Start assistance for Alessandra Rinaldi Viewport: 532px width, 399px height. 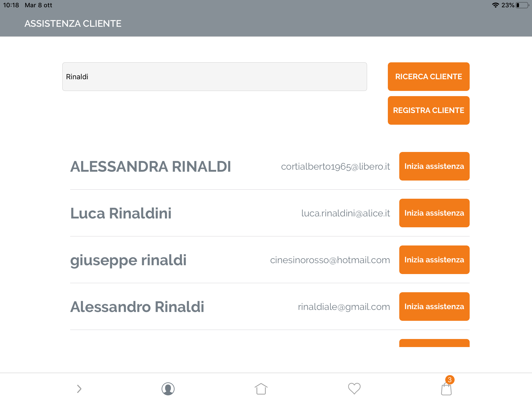434,166
